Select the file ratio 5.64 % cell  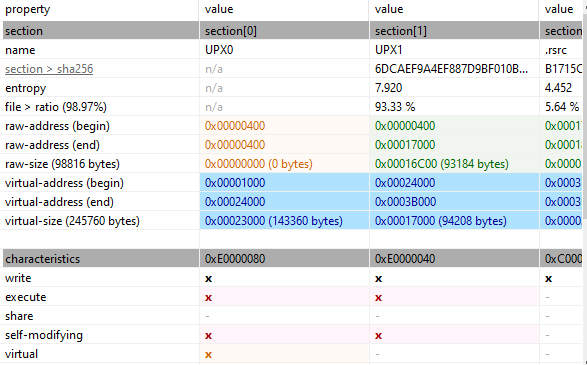point(562,107)
